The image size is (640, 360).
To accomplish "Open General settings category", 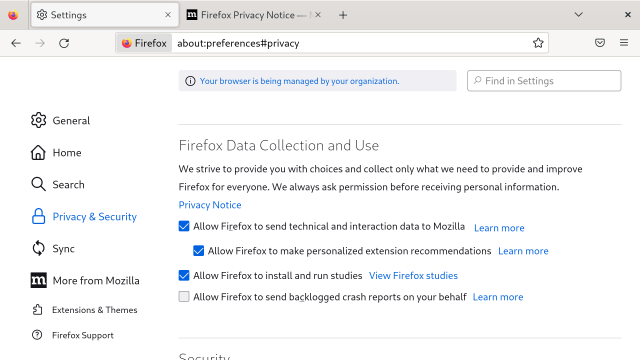I will point(60,120).
